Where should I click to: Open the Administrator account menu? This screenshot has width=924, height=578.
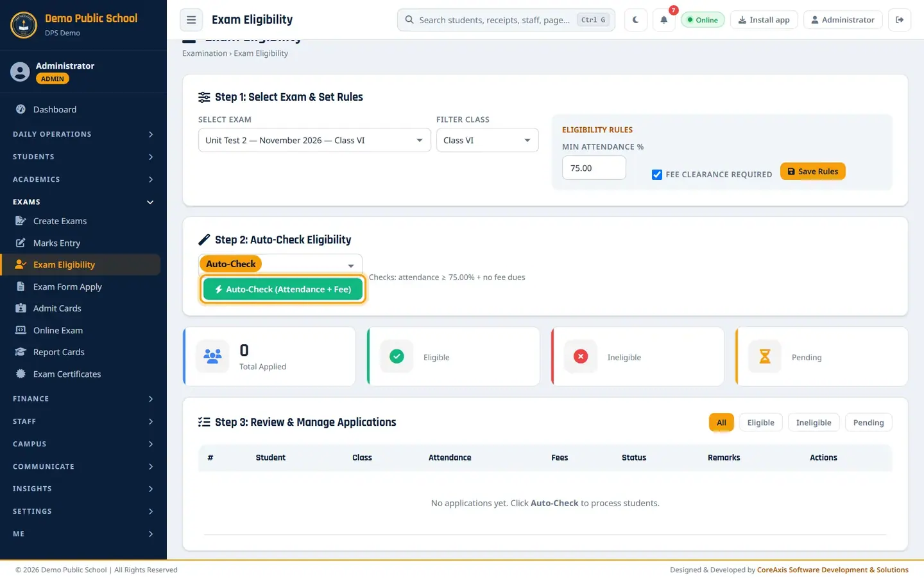click(x=843, y=20)
